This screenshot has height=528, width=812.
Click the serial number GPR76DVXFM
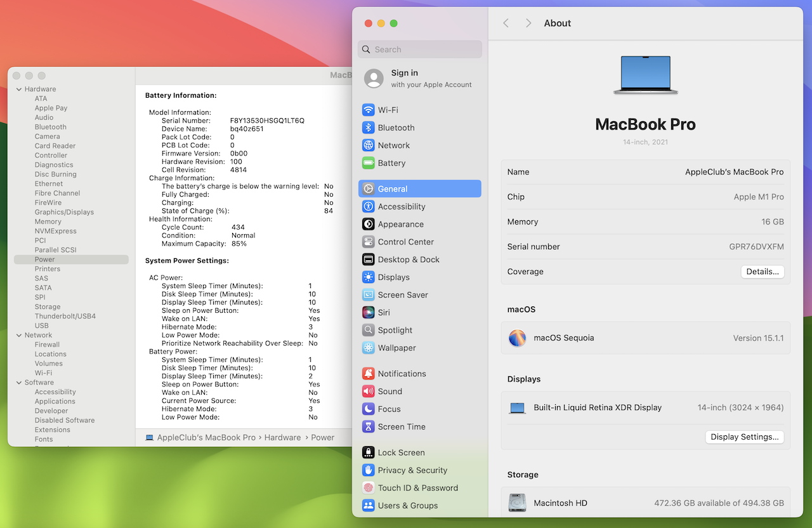click(x=757, y=247)
